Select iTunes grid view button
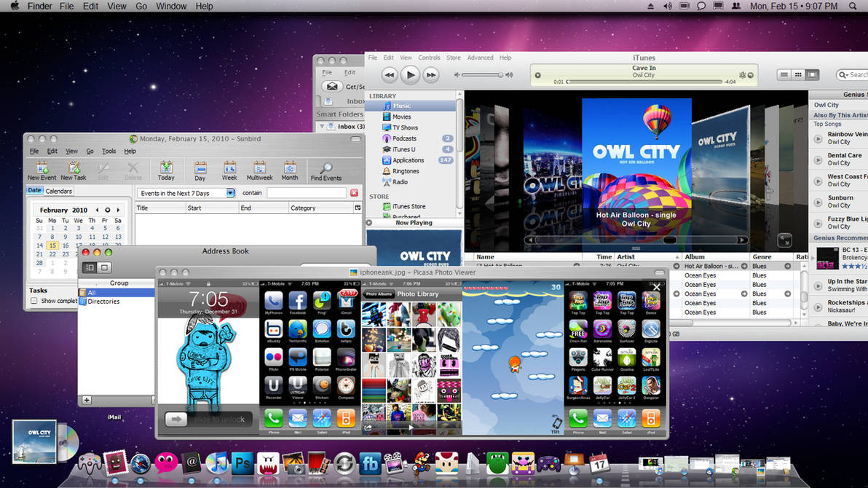Image resolution: width=868 pixels, height=488 pixels. click(798, 75)
